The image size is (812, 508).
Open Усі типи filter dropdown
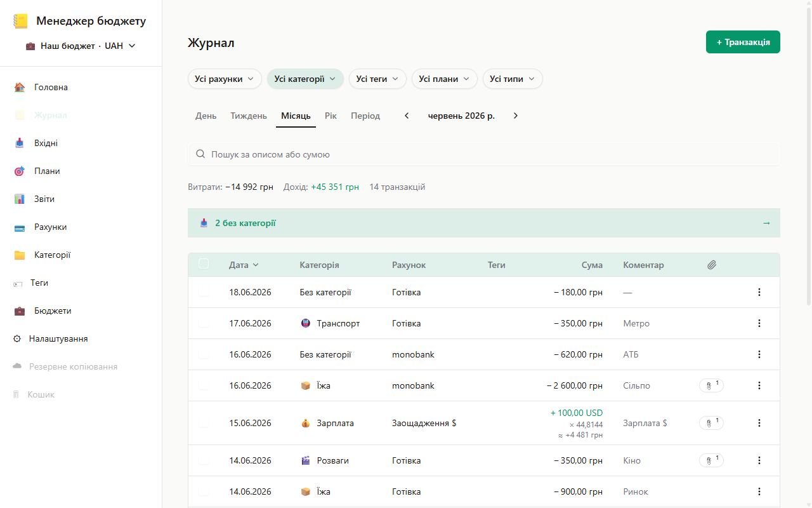coord(513,79)
